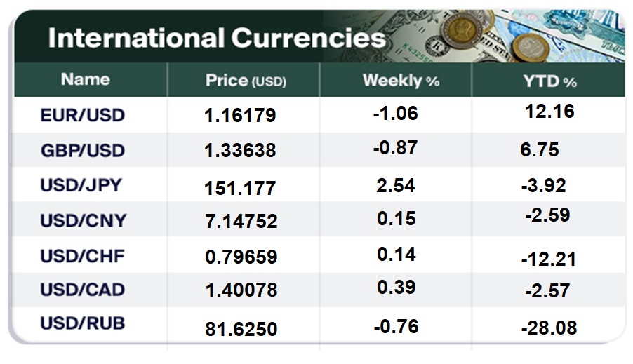
Task: Click the USD/CNY pair name
Action: [x=83, y=220]
